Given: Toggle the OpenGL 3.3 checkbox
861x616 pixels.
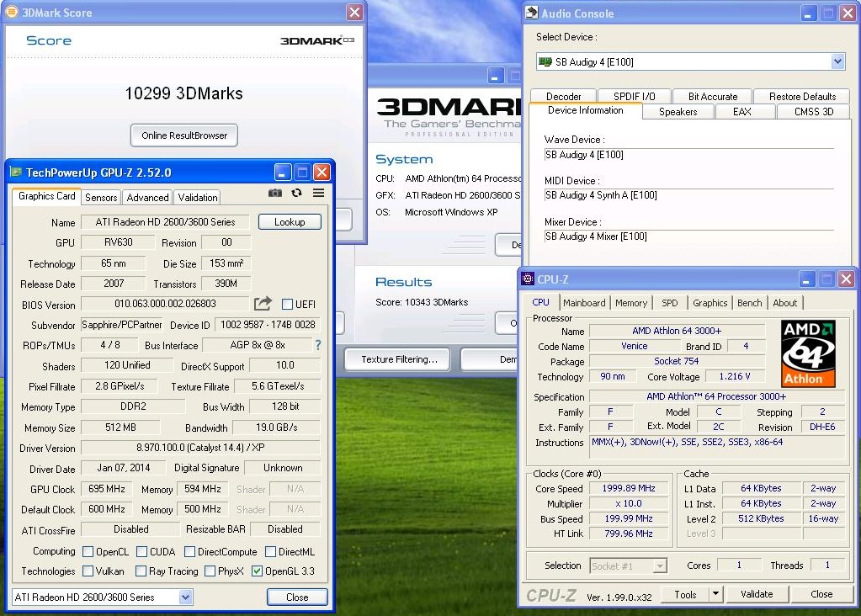Looking at the screenshot, I should 257,571.
